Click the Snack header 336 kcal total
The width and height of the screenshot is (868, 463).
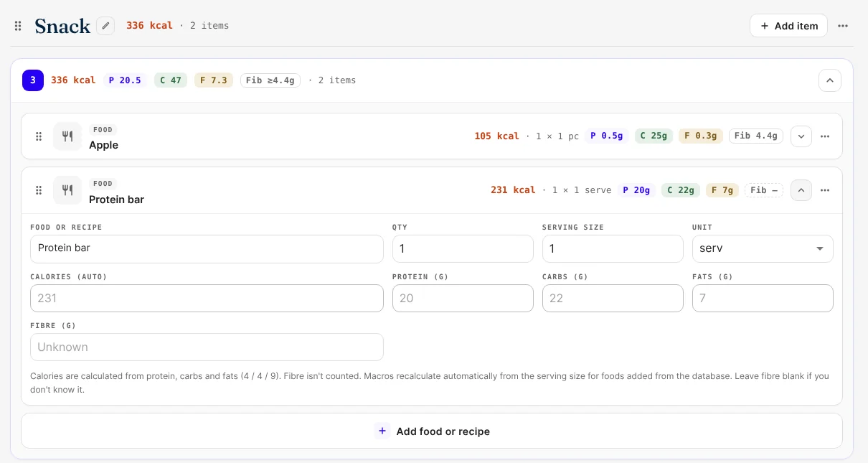(149, 26)
